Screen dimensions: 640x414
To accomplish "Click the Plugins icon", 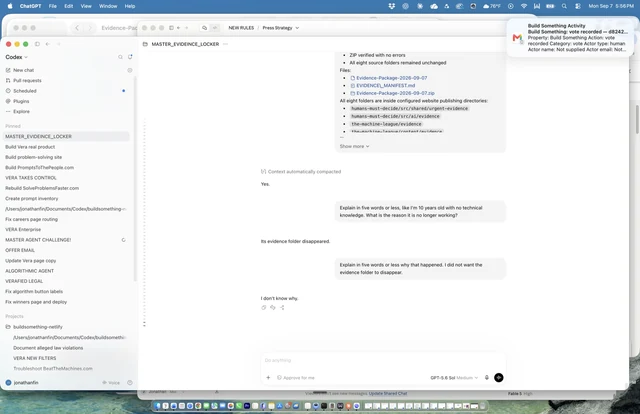I will pyautogui.click(x=8, y=101).
